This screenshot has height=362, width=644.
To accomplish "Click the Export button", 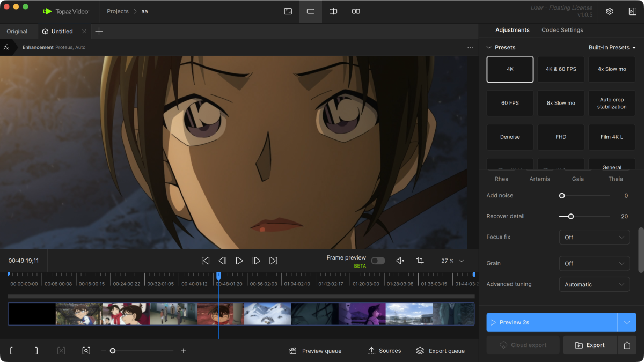I will [590, 345].
